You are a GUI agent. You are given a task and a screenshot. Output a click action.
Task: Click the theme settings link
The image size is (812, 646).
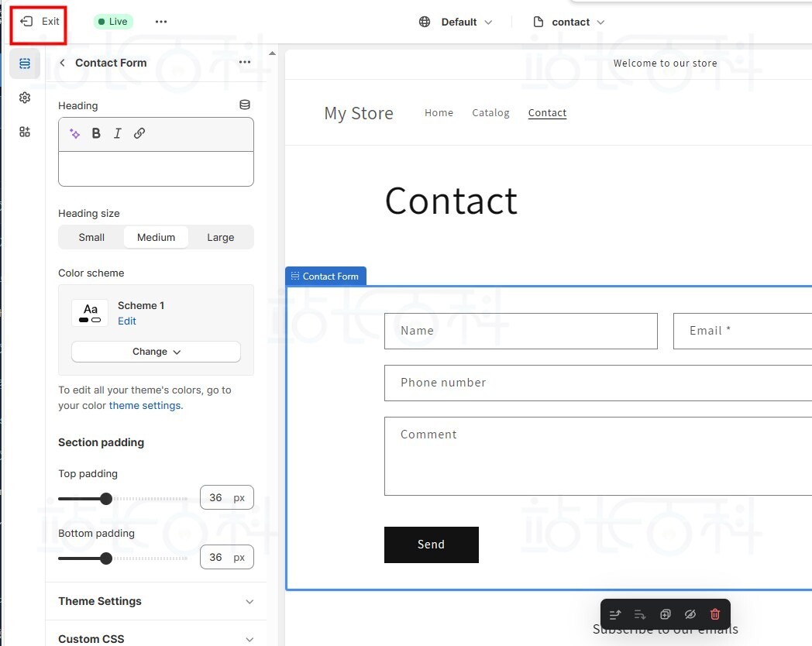click(x=145, y=405)
